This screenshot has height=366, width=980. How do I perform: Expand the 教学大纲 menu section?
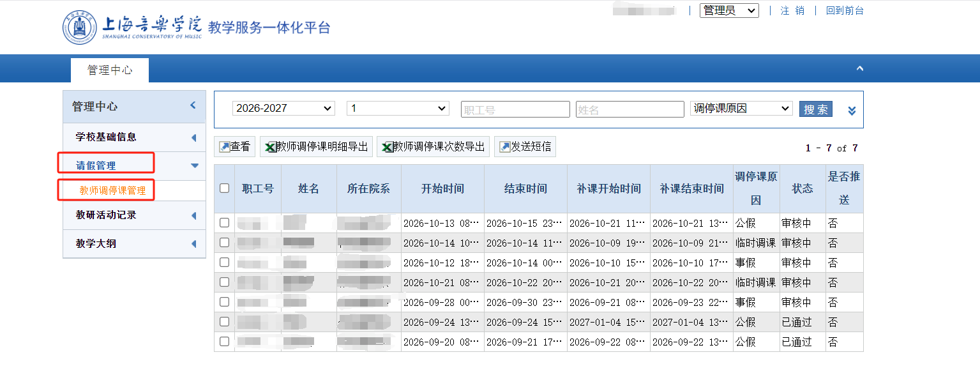point(194,244)
